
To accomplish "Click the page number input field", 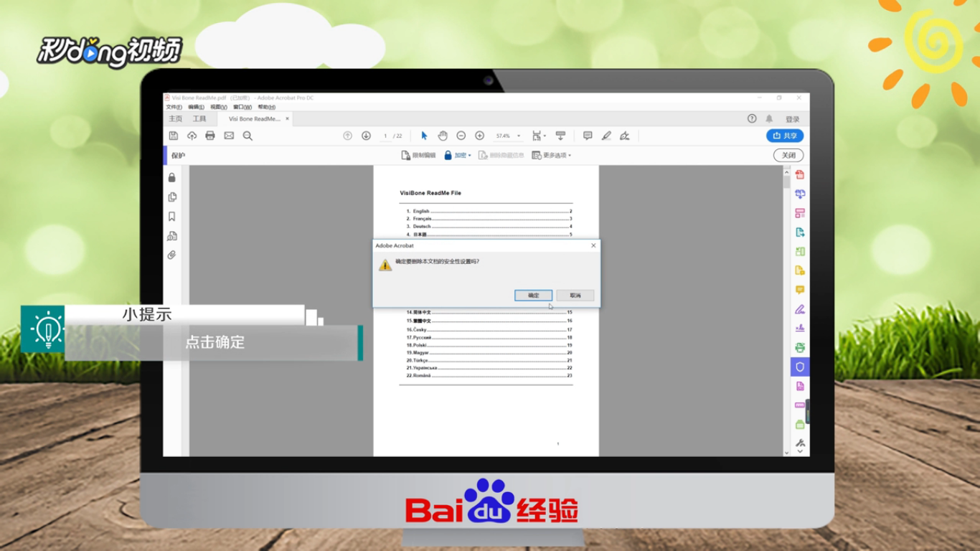I will pyautogui.click(x=385, y=136).
